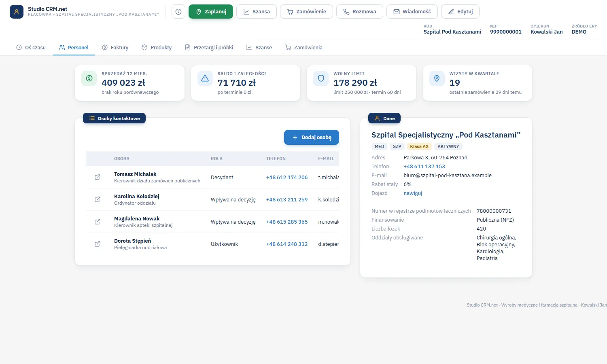Click hospital phone +48 611 137 153
The height and width of the screenshot is (364, 607).
coord(424,166)
